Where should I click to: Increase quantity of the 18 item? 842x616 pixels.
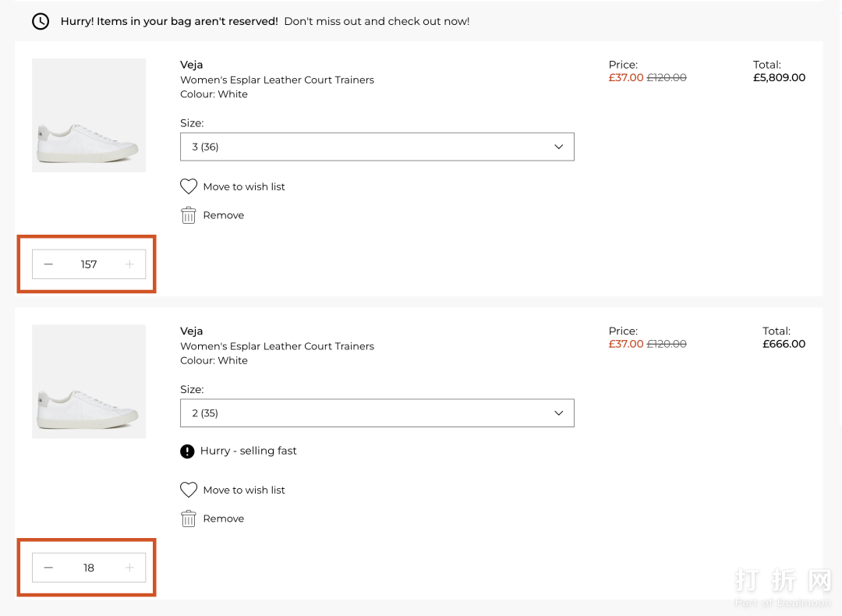pos(129,568)
